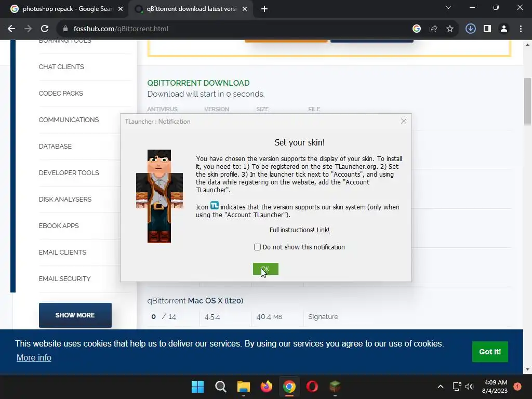532x399 pixels.
Task: Show hidden system tray icons
Action: 441,387
